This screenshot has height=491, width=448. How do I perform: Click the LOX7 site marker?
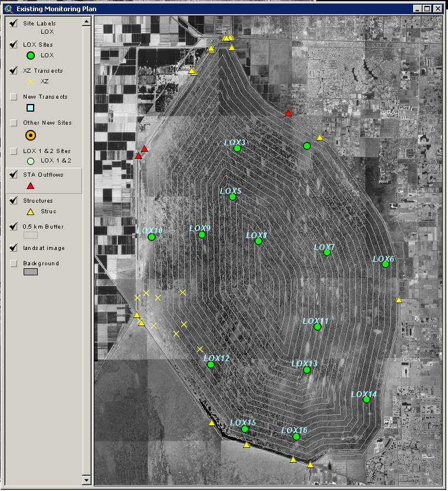click(x=327, y=252)
